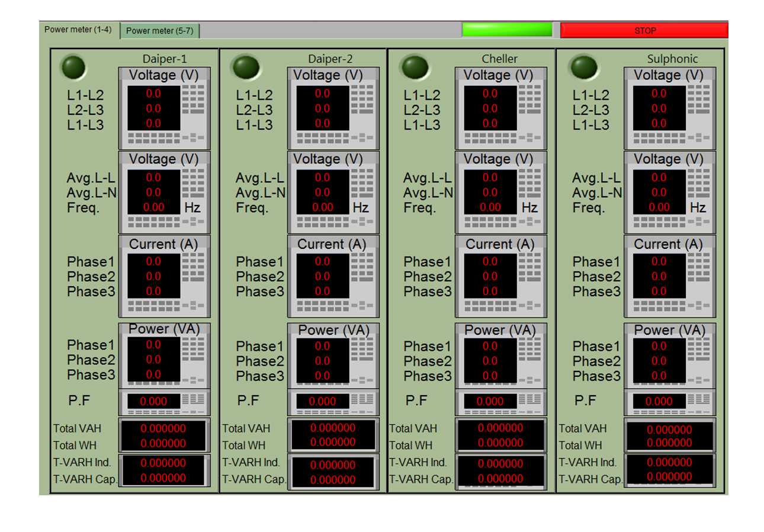Image resolution: width=764 pixels, height=532 pixels.
Task: Click the P.F label in Cheller panel
Action: coord(416,401)
